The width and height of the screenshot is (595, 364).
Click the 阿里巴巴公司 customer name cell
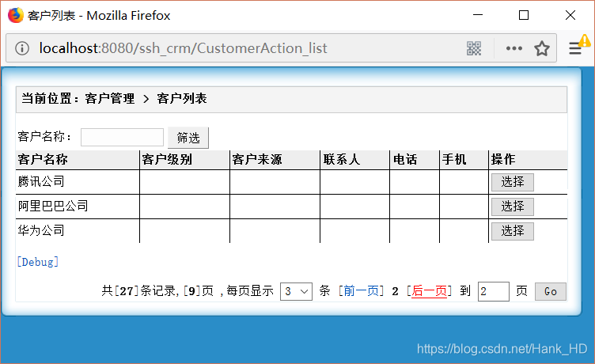[78, 207]
